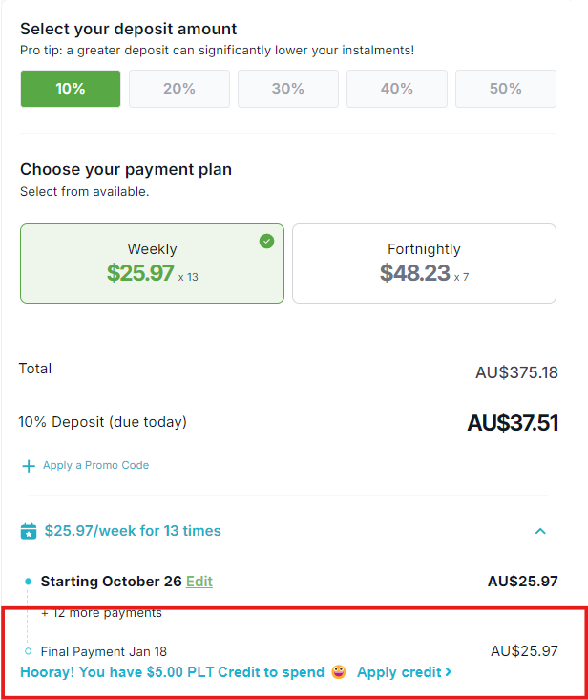Screen dimensions: 588x700
Task: Expand the + 12 more payments row
Action: (x=101, y=612)
